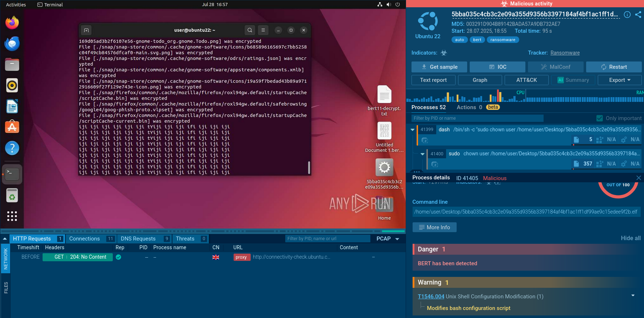Collapse the dash 41399 process tree

point(412,130)
